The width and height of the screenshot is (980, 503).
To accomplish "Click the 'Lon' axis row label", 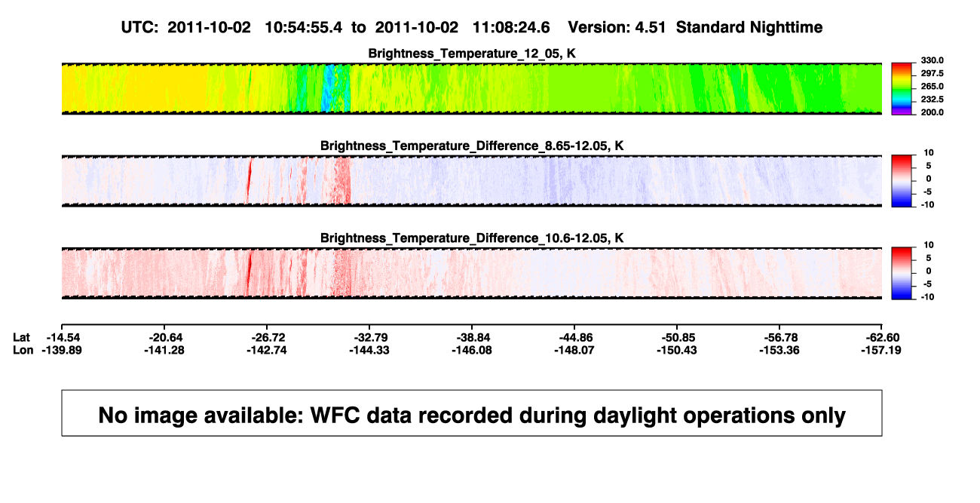I will (x=24, y=350).
